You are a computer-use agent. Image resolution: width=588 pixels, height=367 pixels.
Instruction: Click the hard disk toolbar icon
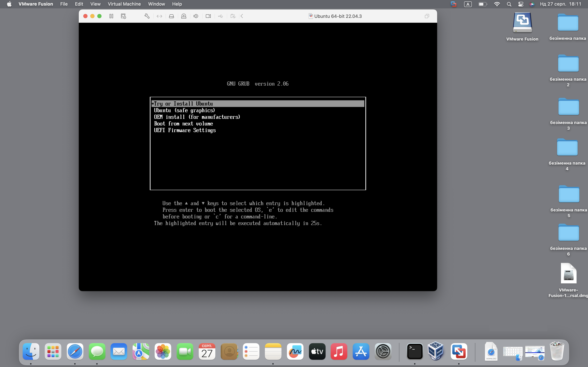[x=171, y=16]
